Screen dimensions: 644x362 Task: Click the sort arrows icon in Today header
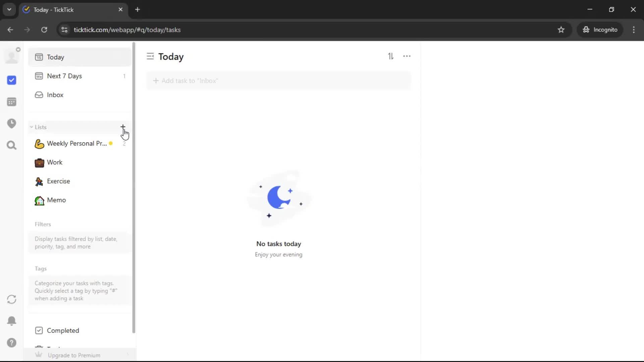click(391, 56)
